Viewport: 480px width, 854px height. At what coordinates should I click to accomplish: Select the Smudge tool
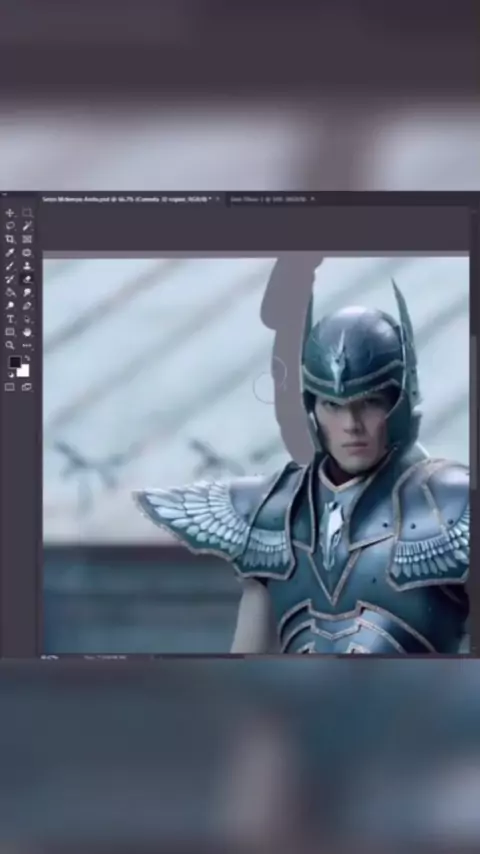pyautogui.click(x=27, y=292)
